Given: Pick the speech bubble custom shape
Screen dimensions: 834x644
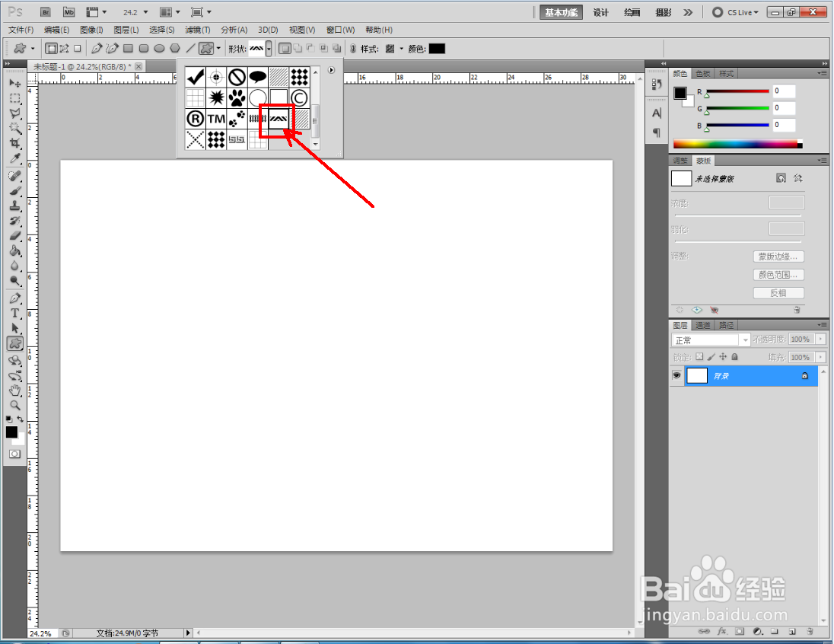Looking at the screenshot, I should point(257,77).
